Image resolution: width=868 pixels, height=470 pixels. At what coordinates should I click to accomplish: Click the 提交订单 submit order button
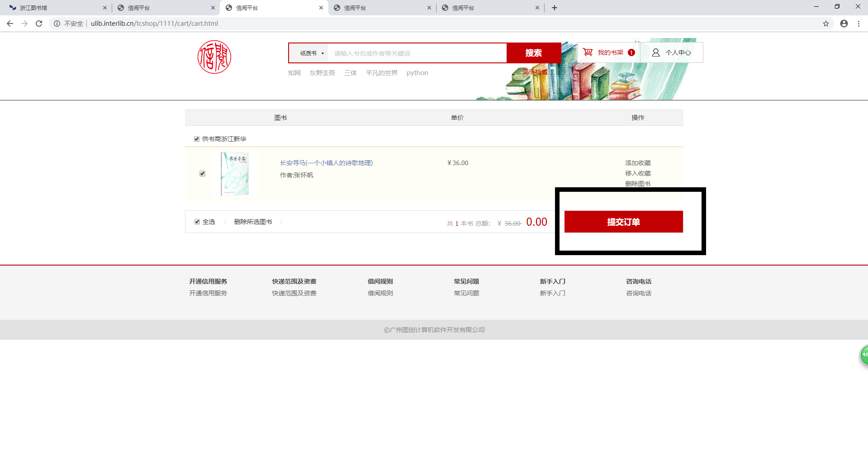click(623, 222)
